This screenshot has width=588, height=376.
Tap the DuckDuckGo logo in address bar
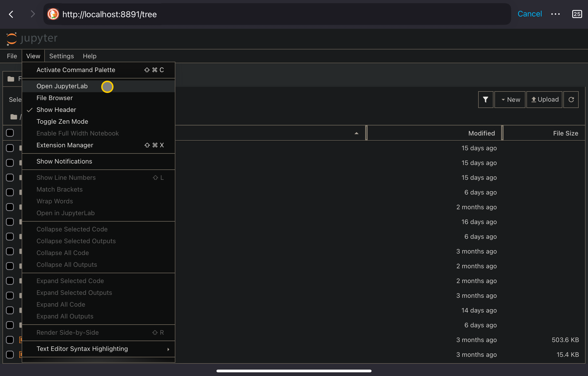point(53,14)
